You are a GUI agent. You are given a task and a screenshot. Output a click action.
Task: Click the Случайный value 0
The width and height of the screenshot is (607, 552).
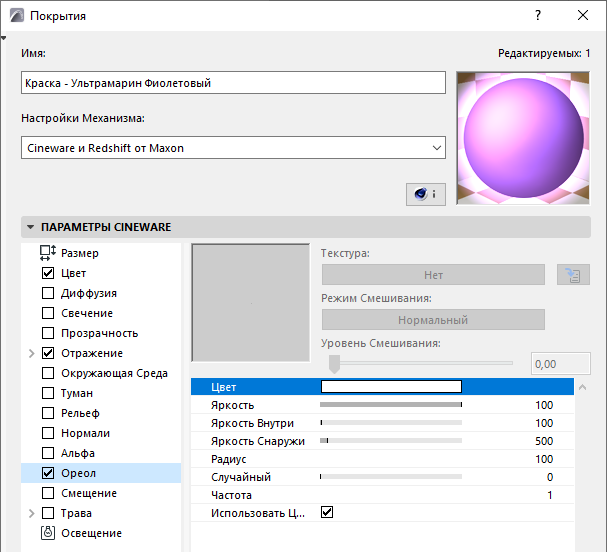(550, 477)
